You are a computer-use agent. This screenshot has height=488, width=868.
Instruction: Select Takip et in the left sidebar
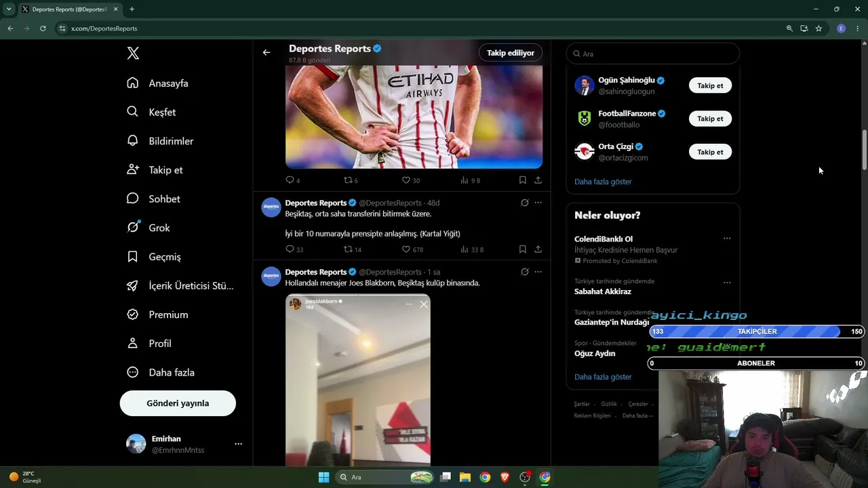pyautogui.click(x=155, y=170)
